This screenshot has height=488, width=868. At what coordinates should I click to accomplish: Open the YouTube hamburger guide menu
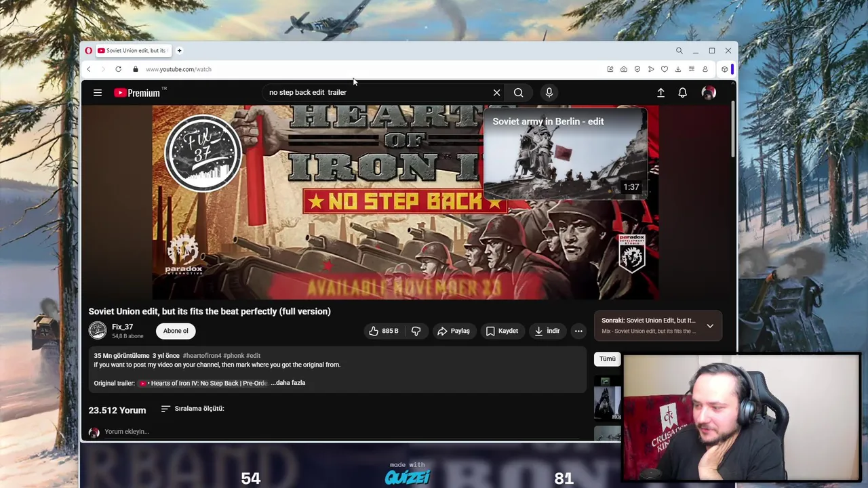(98, 93)
